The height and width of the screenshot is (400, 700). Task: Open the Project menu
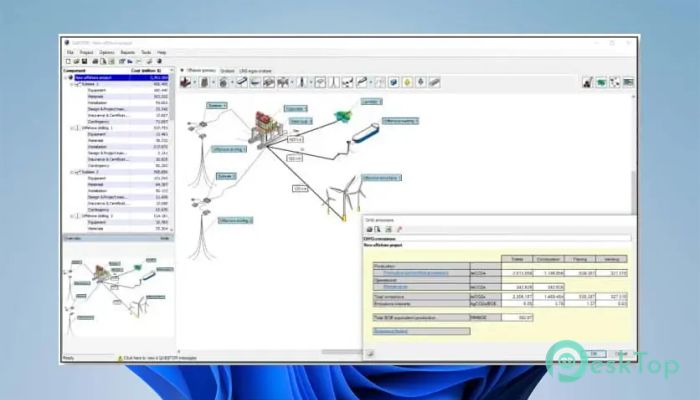click(x=86, y=52)
